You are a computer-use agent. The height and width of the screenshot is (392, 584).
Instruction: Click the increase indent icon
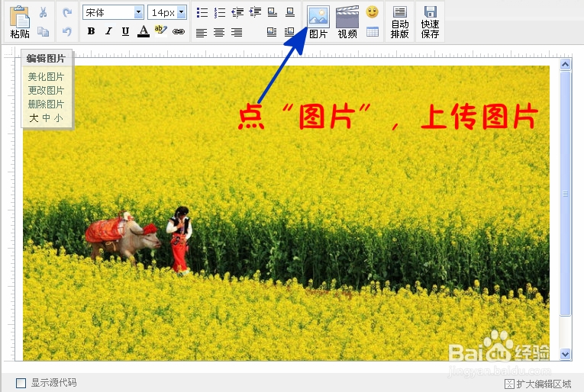255,12
